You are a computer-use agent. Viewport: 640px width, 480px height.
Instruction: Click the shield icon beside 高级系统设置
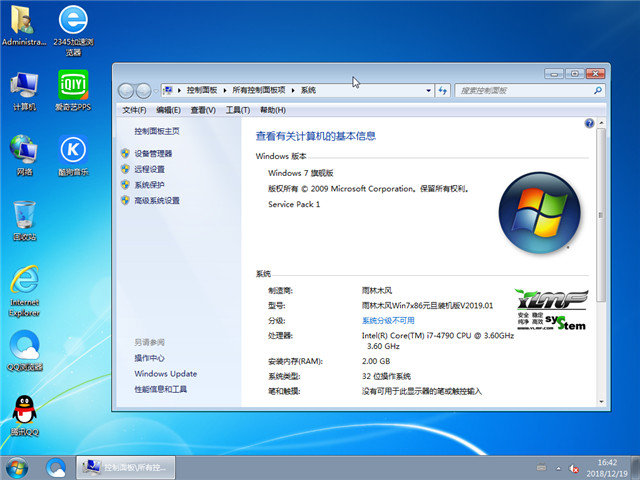[x=125, y=200]
